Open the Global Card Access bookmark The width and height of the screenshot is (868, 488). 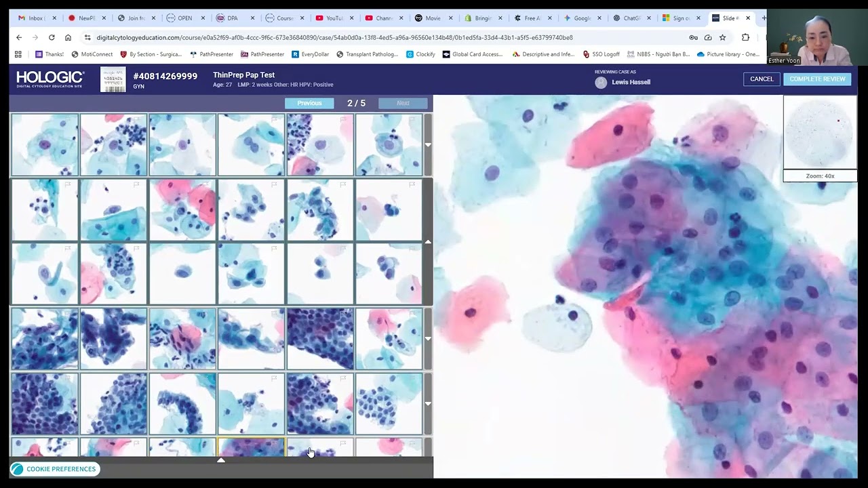pos(473,54)
